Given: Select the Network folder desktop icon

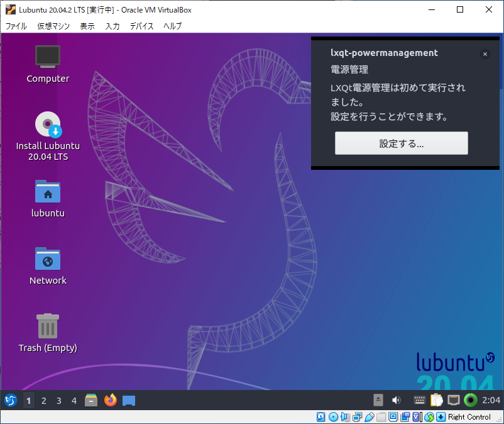Looking at the screenshot, I should pos(48,266).
